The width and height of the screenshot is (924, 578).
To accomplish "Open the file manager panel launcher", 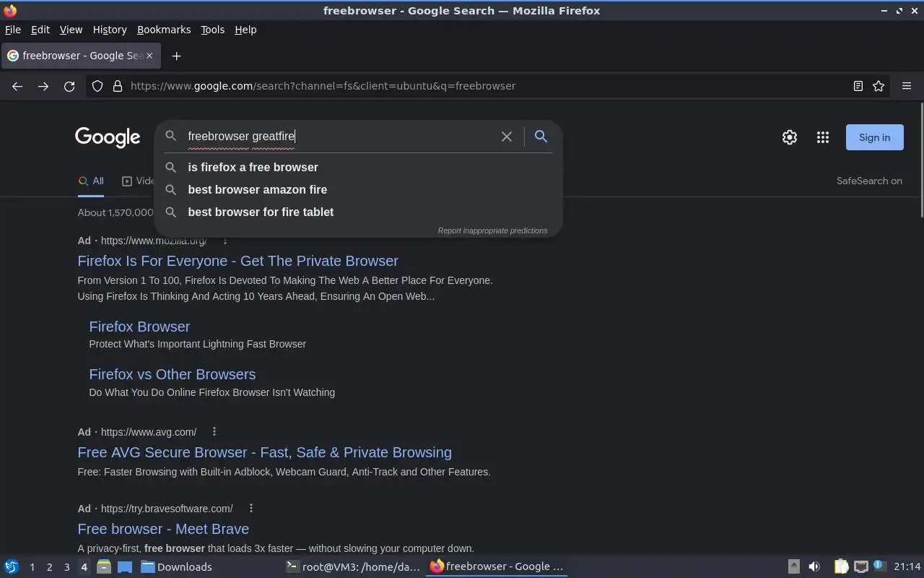I will 103,566.
